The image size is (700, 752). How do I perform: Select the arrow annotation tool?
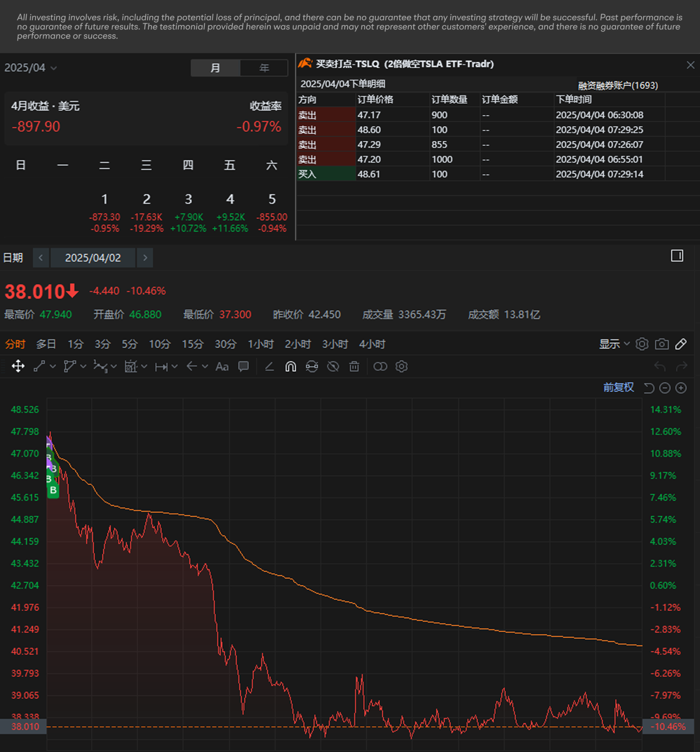(x=192, y=366)
